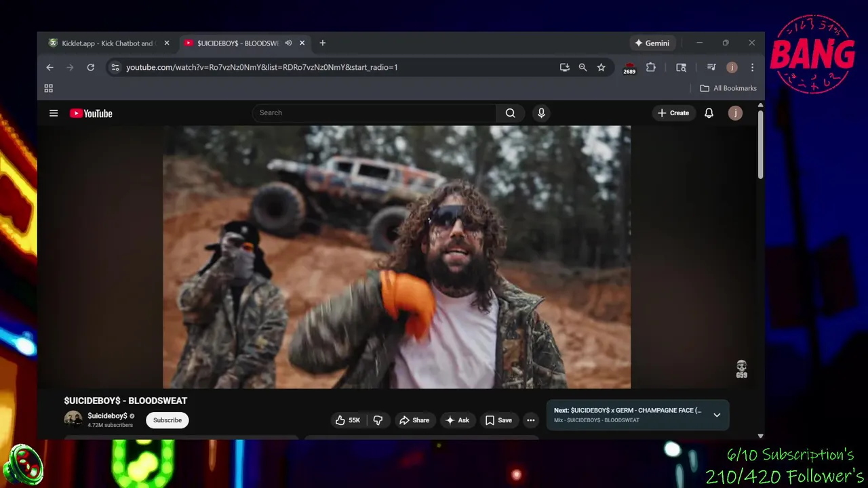View site information icon in address bar
This screenshot has width=868, height=488.
115,67
